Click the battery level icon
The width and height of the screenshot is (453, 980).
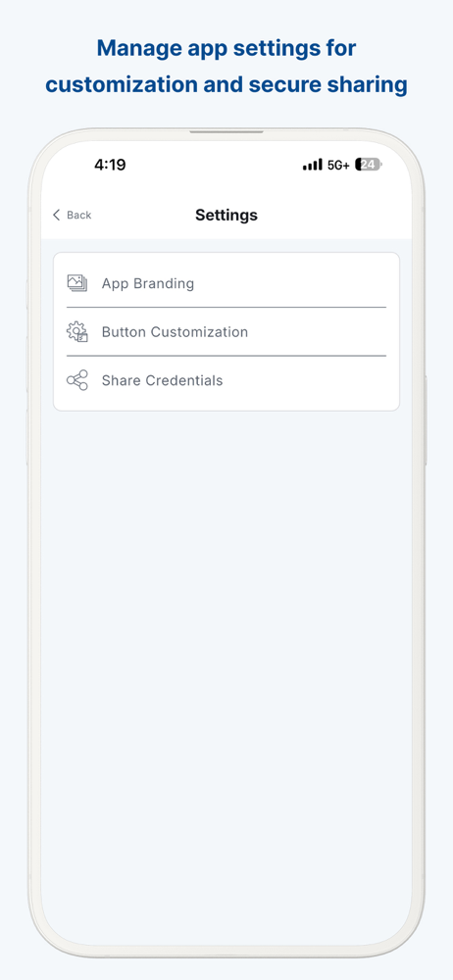coord(369,165)
